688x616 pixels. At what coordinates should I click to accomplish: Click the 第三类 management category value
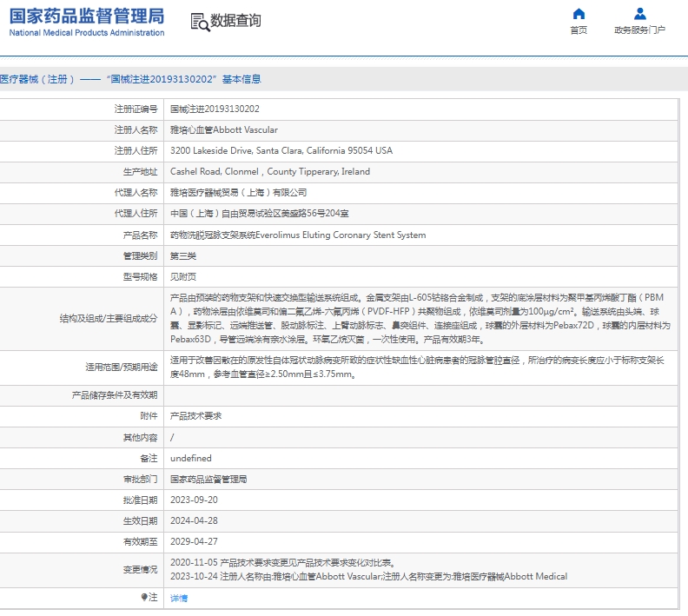(183, 255)
